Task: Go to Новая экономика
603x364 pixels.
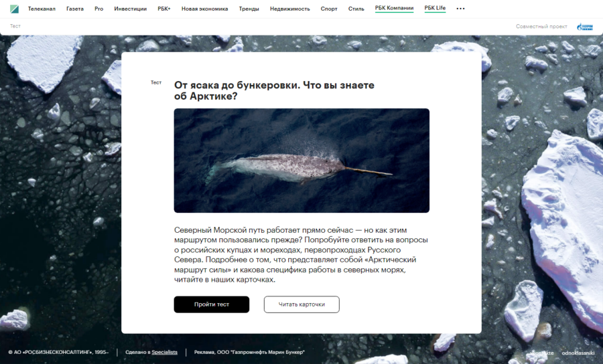Action: click(x=204, y=9)
